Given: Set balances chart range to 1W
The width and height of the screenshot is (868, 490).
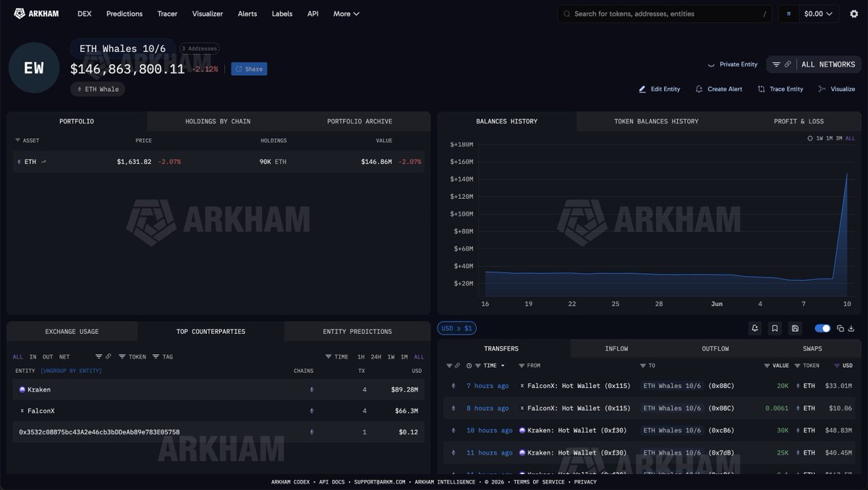Looking at the screenshot, I should pyautogui.click(x=820, y=138).
